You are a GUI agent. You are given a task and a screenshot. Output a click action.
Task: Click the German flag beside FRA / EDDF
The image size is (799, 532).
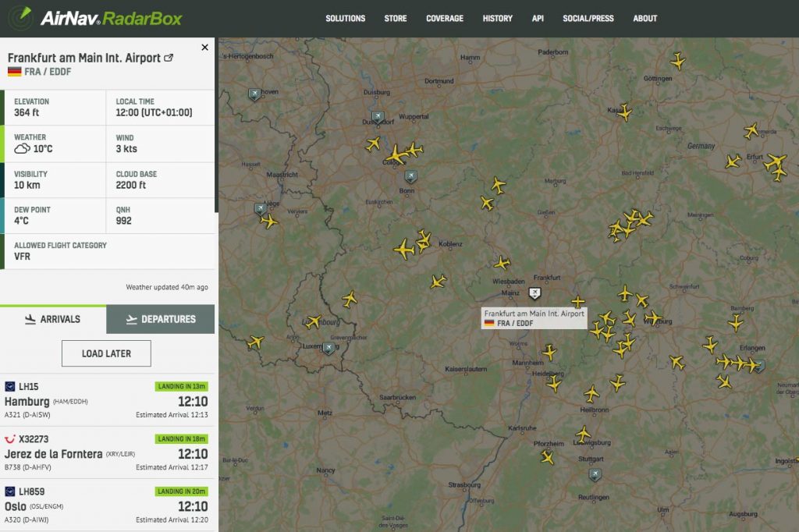13,70
